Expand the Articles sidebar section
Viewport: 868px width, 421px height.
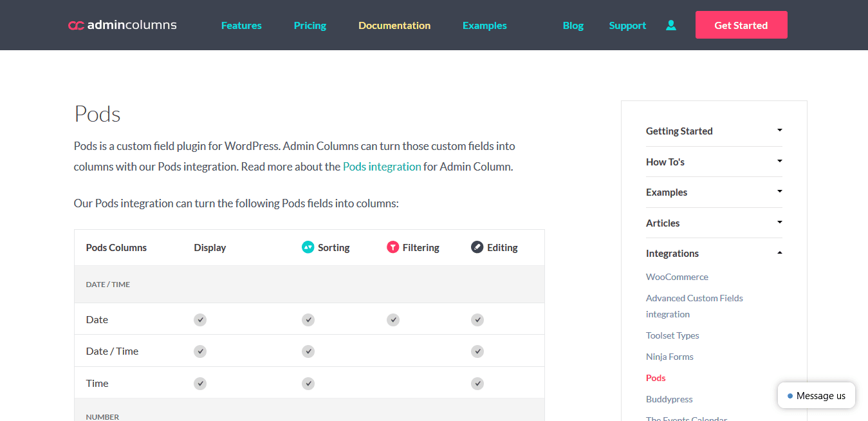pos(714,223)
